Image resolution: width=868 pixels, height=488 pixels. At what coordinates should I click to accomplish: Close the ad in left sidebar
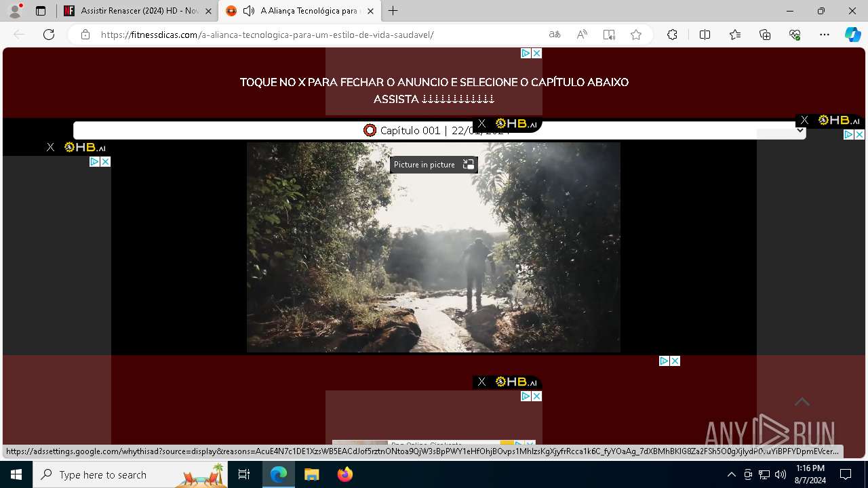[x=105, y=161]
